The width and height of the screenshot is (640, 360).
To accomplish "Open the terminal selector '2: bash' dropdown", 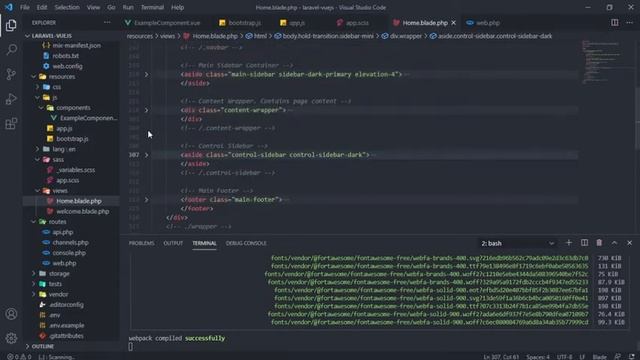I will (518, 243).
